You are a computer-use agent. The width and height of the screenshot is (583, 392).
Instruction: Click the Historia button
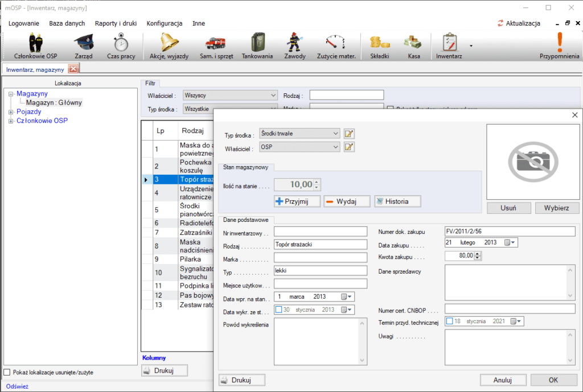click(x=397, y=201)
